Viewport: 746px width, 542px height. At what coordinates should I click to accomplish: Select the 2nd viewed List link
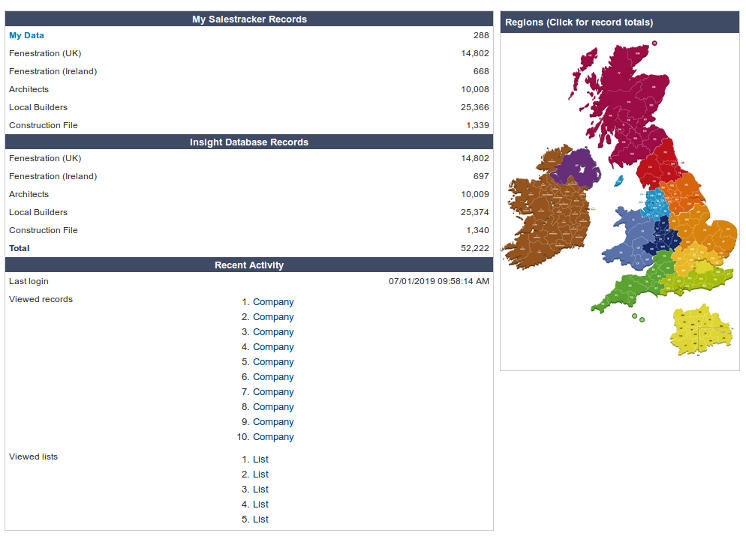pyautogui.click(x=260, y=475)
